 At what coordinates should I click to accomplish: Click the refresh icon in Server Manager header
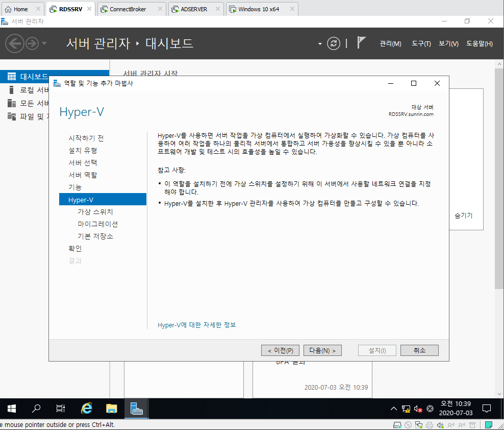[x=334, y=43]
